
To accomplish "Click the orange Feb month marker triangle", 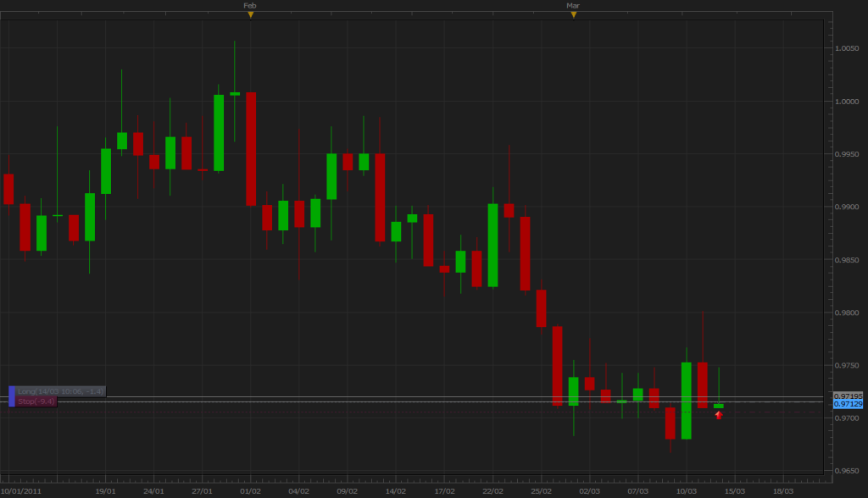I will pos(251,15).
